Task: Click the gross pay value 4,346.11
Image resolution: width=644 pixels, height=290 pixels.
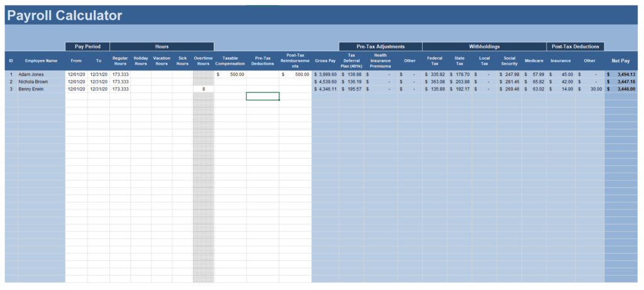Action: pos(325,89)
